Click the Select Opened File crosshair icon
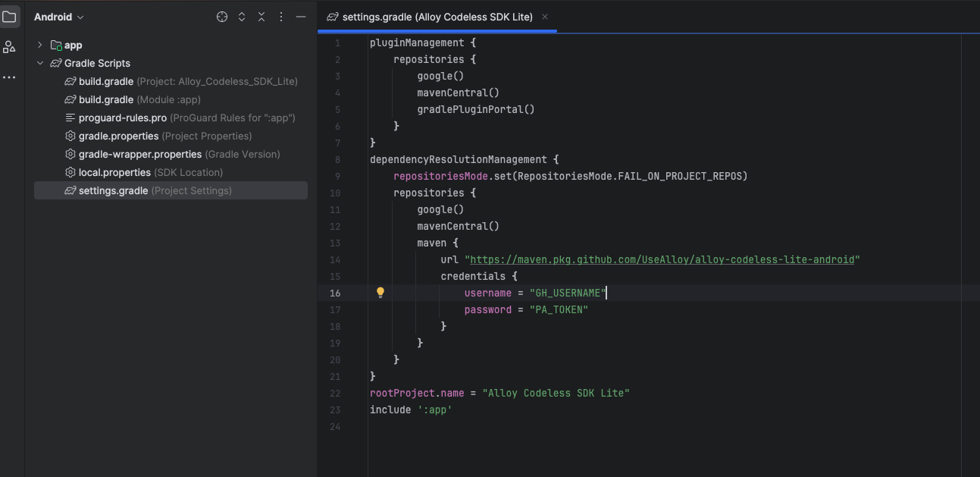Screen dimensions: 980x477 pos(222,17)
